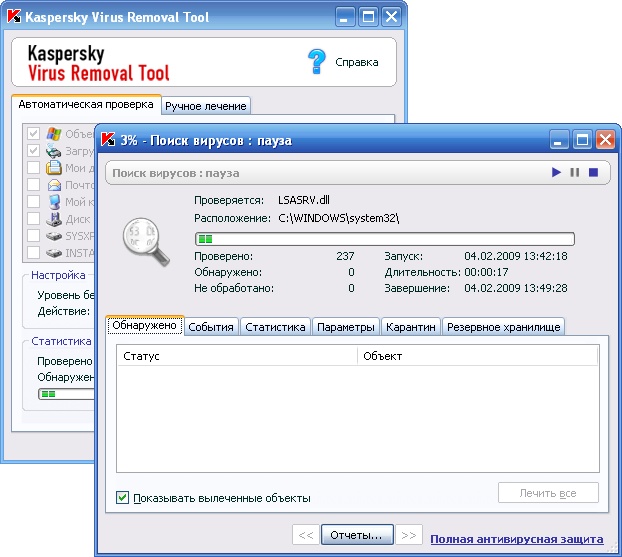Switch to the Автоматическая проверка tab
This screenshot has height=557, width=622.
point(86,104)
